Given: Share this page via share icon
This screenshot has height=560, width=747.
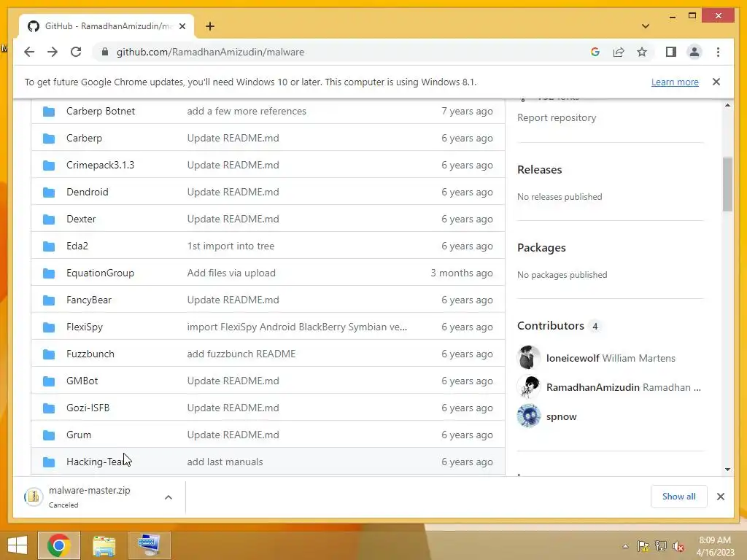Looking at the screenshot, I should pyautogui.click(x=619, y=52).
